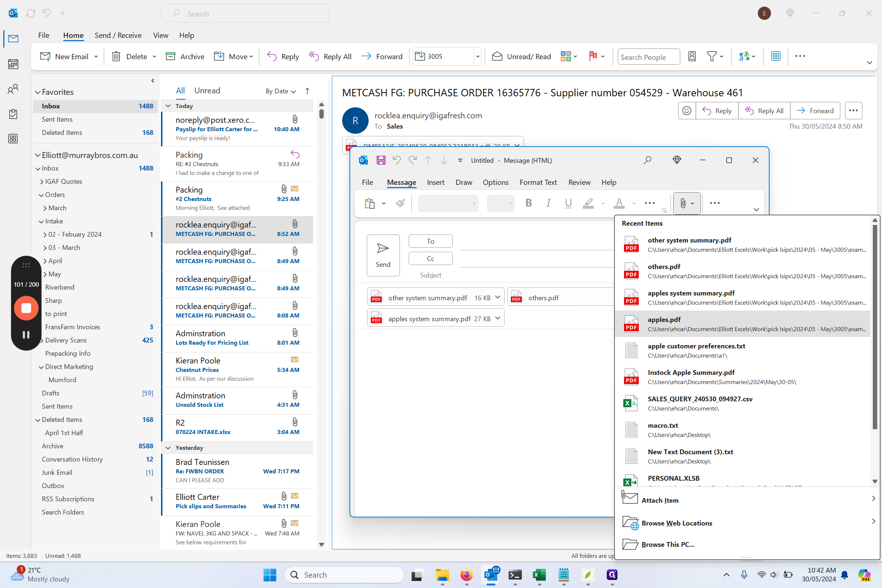The width and height of the screenshot is (882, 588).
Task: Click the Search People field
Action: (x=648, y=57)
